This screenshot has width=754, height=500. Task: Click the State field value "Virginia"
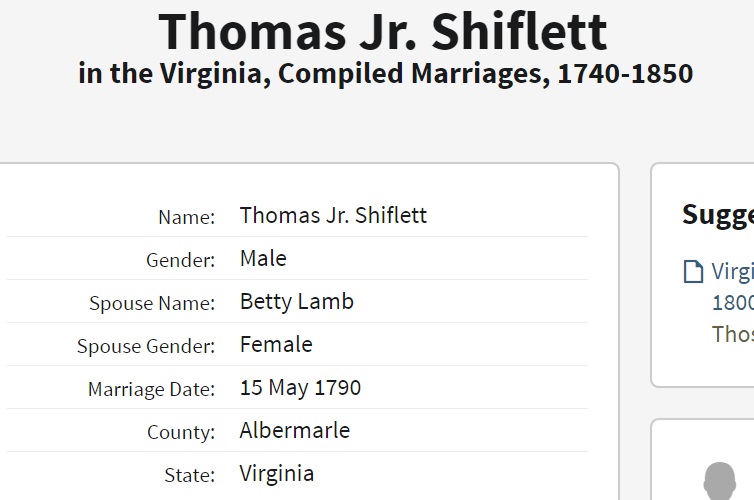[x=277, y=473]
